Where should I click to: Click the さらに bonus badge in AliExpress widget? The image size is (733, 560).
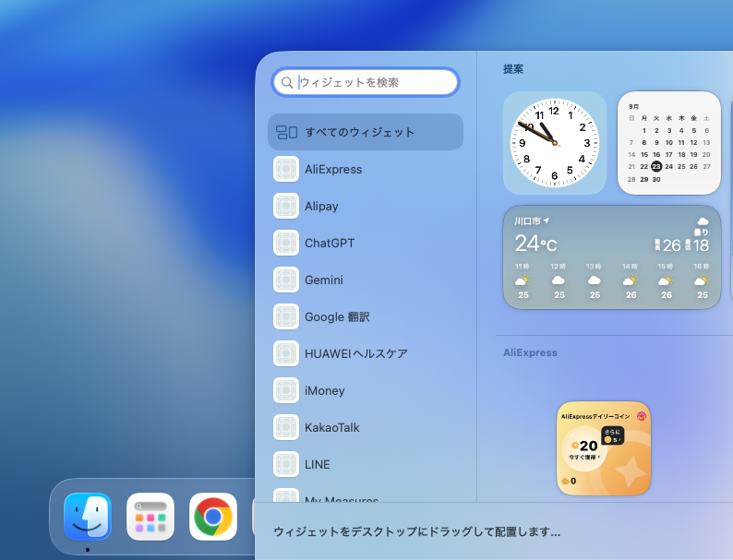(612, 435)
